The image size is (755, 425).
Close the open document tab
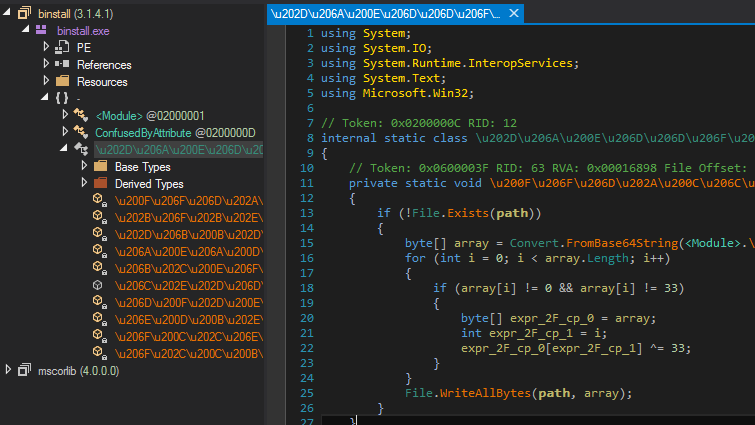514,13
